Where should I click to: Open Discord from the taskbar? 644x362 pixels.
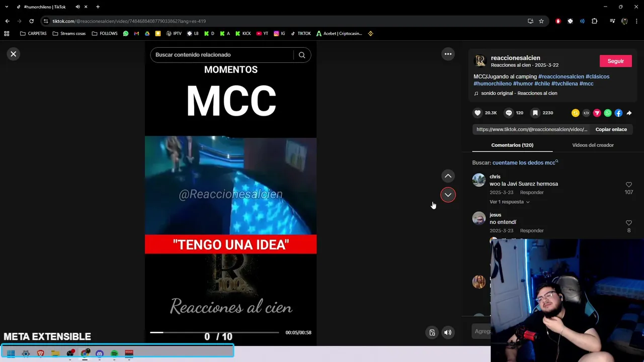click(100, 353)
